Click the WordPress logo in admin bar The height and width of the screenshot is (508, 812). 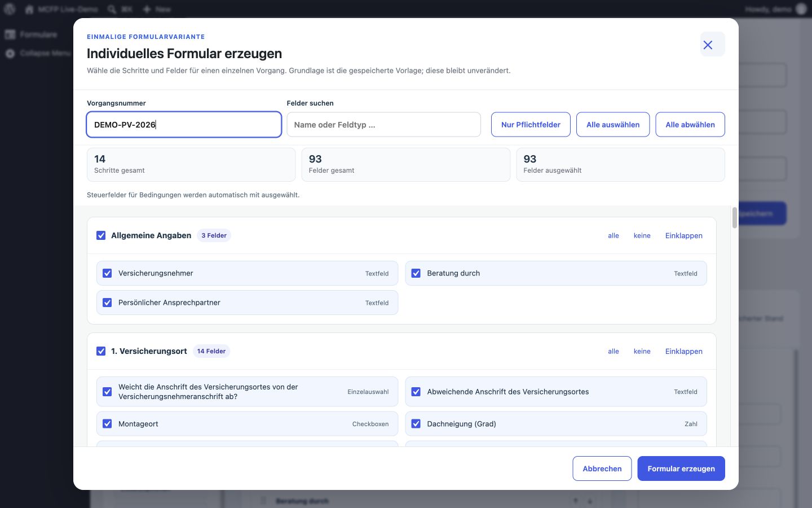tap(10, 9)
